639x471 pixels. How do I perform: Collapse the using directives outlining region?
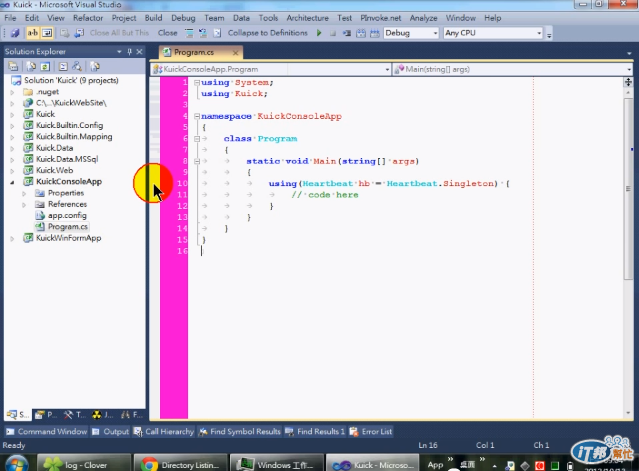tap(196, 82)
